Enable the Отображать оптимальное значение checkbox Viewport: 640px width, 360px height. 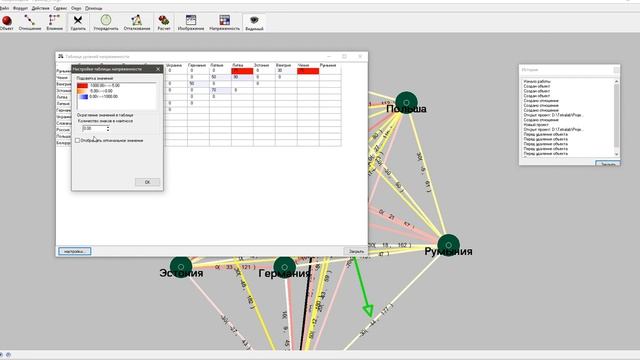click(x=78, y=140)
